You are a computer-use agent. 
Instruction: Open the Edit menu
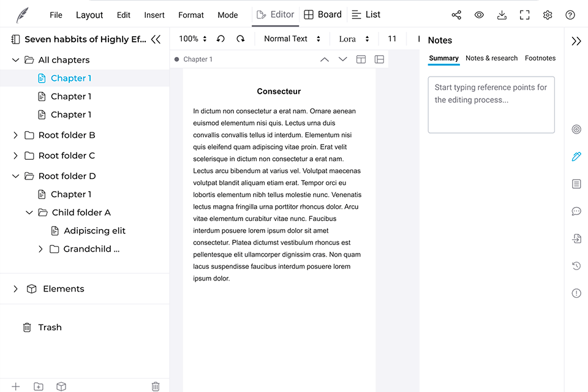click(x=123, y=15)
